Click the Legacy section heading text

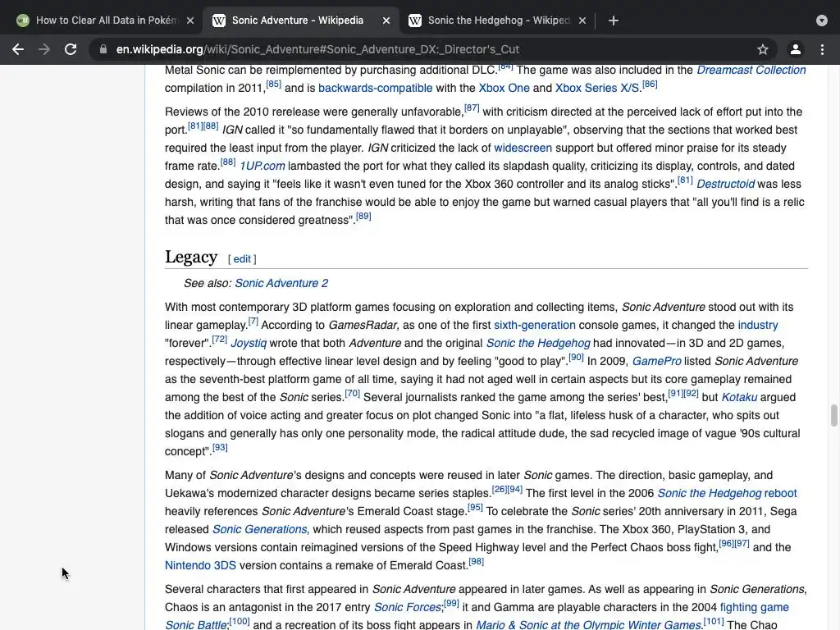click(x=191, y=257)
